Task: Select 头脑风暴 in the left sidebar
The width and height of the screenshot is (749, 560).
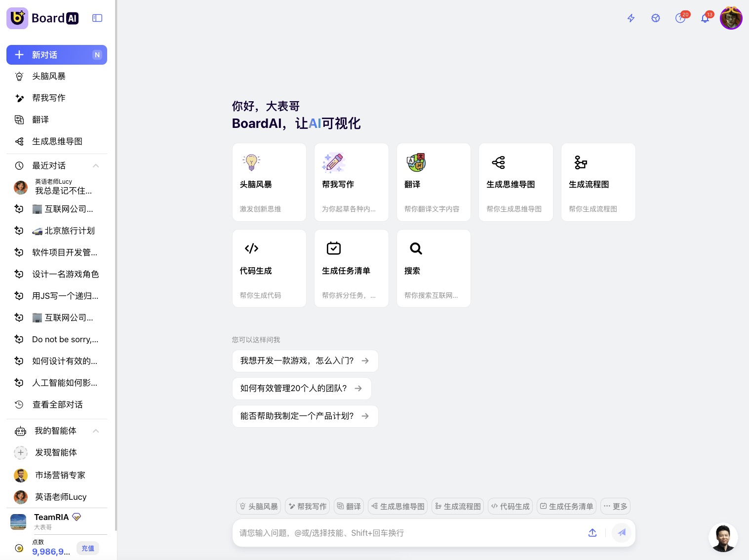Action: [x=48, y=76]
